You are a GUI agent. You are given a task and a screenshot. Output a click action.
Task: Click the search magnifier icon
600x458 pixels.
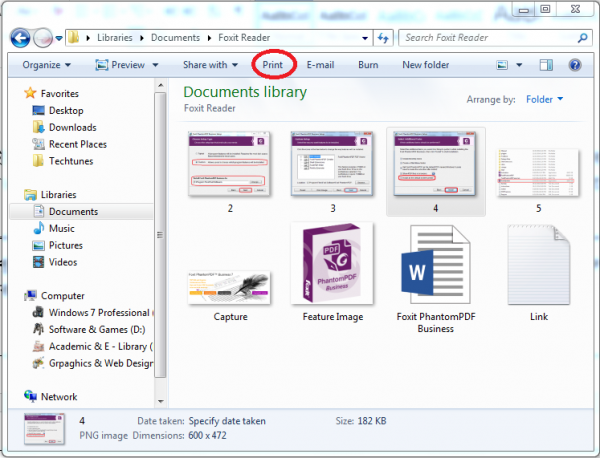pyautogui.click(x=582, y=38)
